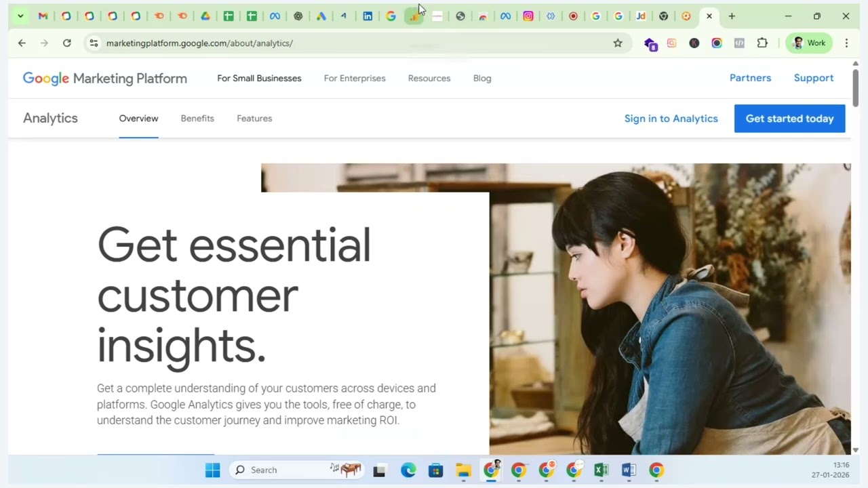Close the current Analytics browser tab
Viewport: 868px width, 488px height.
tap(709, 16)
